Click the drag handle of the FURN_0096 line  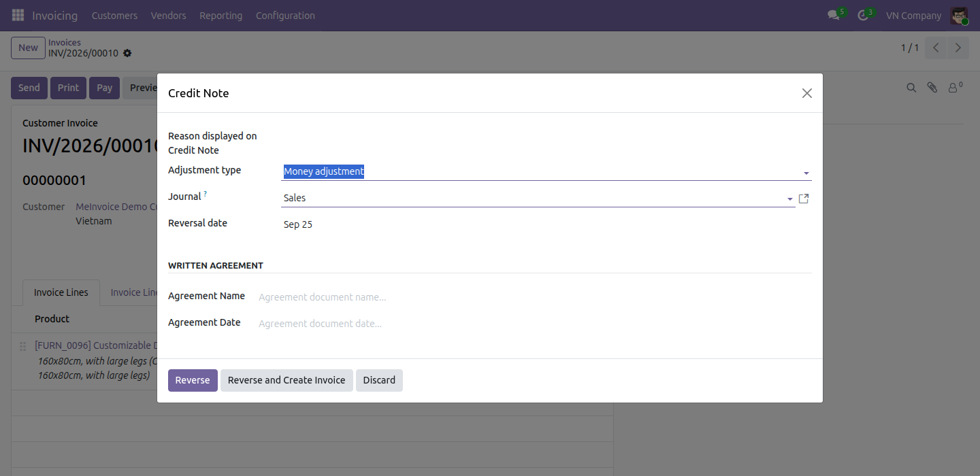click(22, 346)
